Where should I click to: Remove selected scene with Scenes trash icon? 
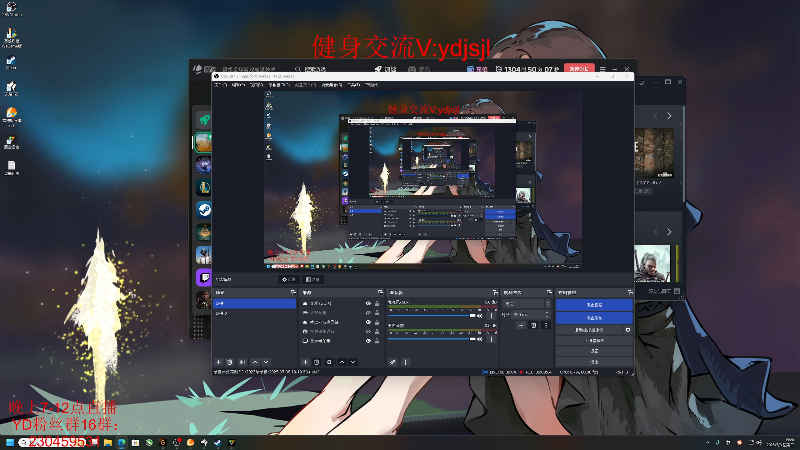point(230,362)
